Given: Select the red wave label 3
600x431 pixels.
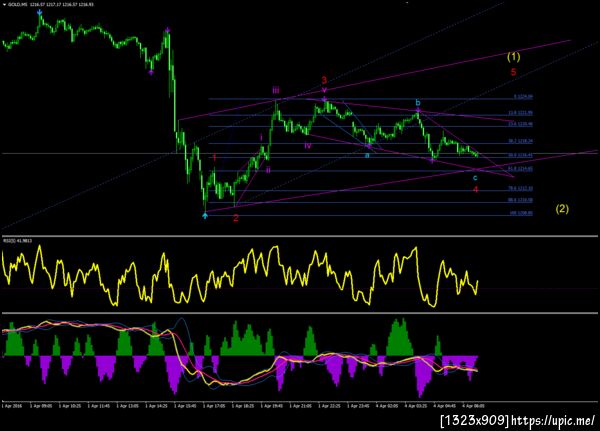Looking at the screenshot, I should point(324,80).
